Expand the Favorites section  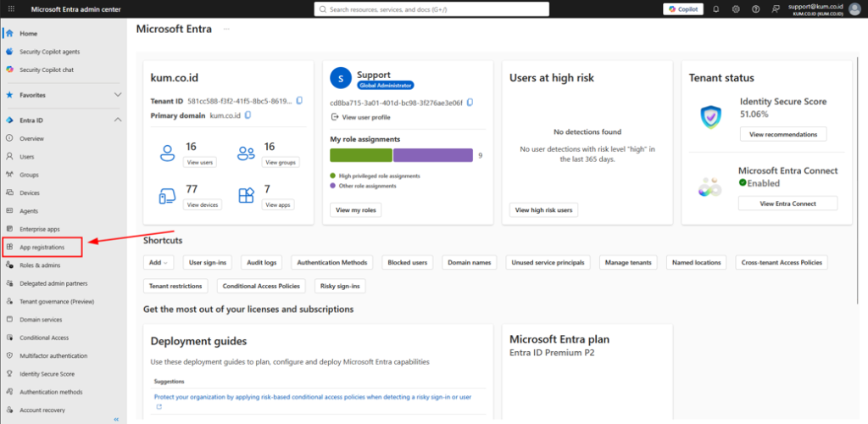117,95
